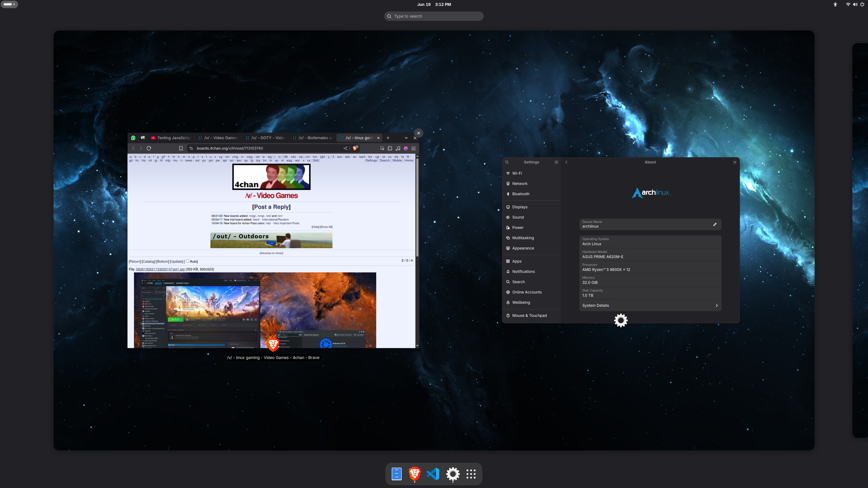
Task: Open site settings icon in address bar
Action: (x=191, y=148)
